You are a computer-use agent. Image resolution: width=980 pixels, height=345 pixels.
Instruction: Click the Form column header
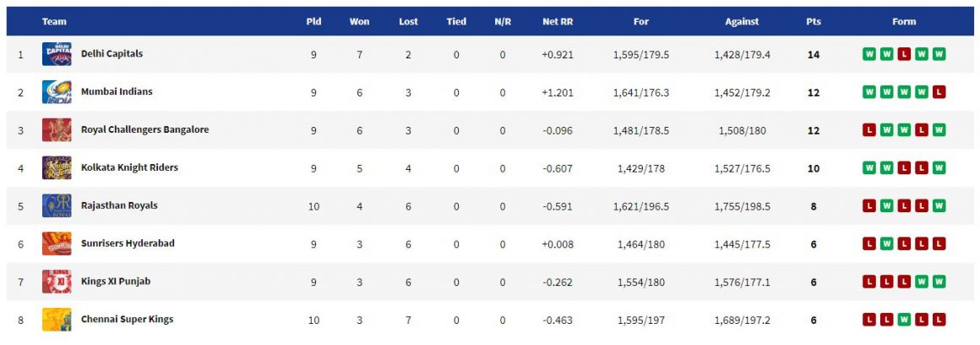904,21
